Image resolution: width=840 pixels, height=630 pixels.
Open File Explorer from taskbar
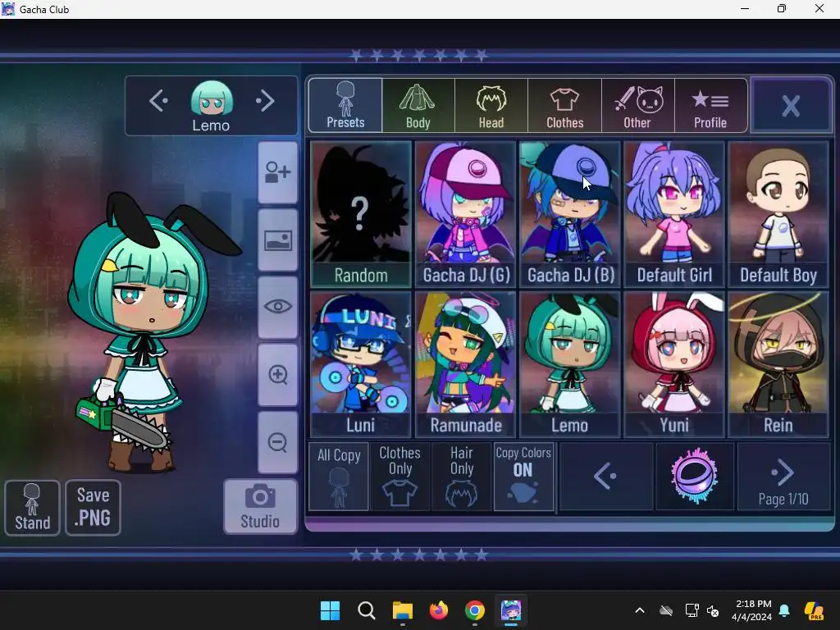[x=402, y=610]
